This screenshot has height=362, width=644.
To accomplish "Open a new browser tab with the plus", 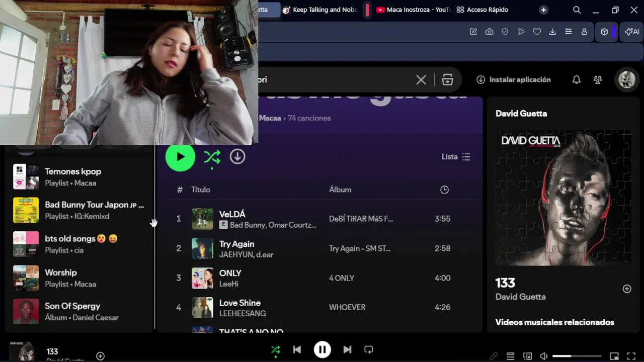I will 543,10.
